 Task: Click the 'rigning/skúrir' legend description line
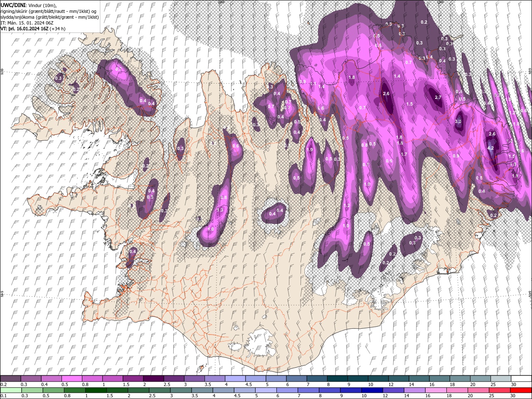[x=49, y=11]
